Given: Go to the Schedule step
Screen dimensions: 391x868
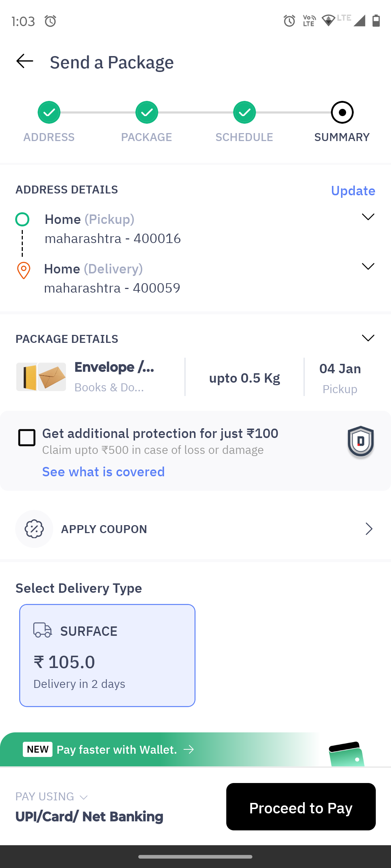Looking at the screenshot, I should [244, 112].
